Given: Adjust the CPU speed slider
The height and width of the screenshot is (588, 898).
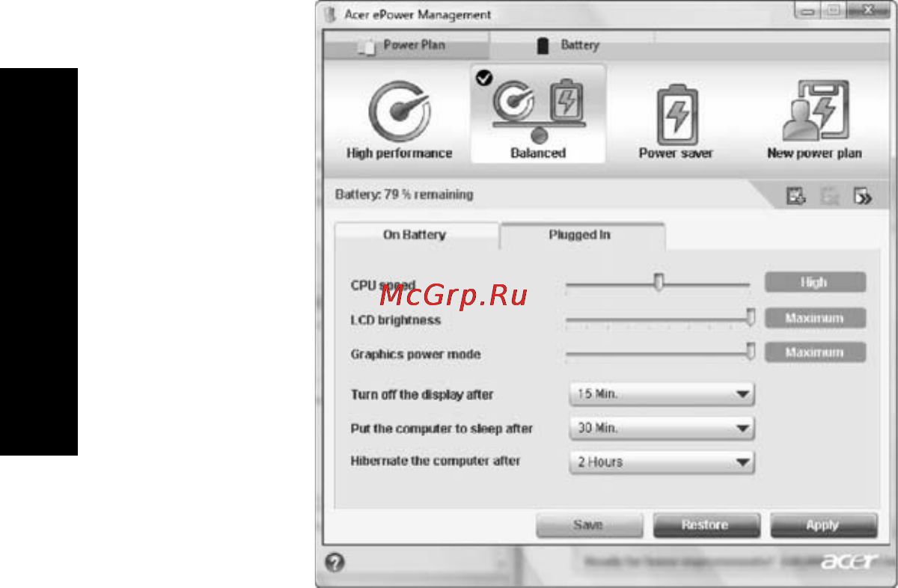Looking at the screenshot, I should [658, 283].
